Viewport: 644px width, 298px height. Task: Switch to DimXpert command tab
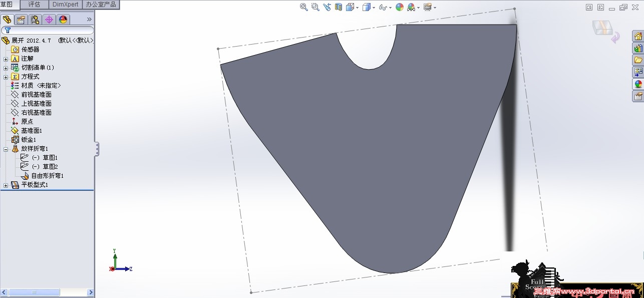pyautogui.click(x=66, y=4)
